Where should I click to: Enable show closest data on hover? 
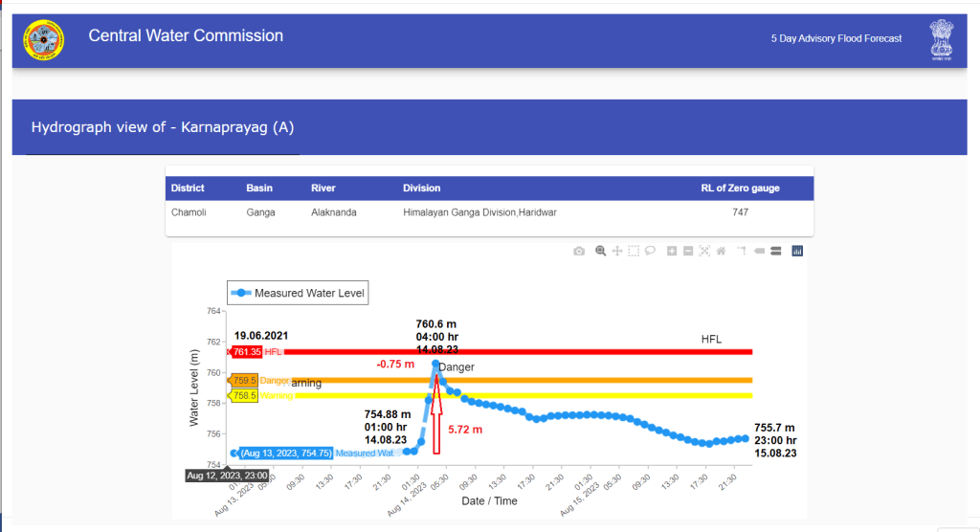click(759, 251)
